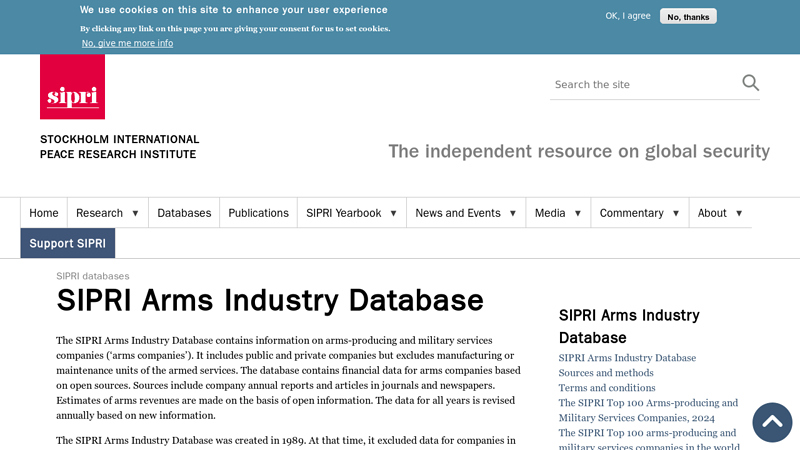Go to the Databases page
The image size is (800, 450).
click(x=184, y=213)
